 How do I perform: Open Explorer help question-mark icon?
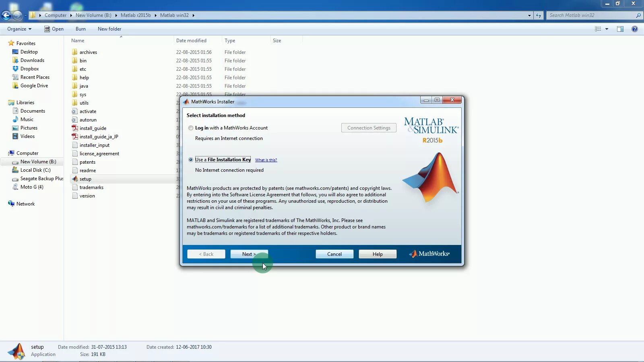pos(635,29)
